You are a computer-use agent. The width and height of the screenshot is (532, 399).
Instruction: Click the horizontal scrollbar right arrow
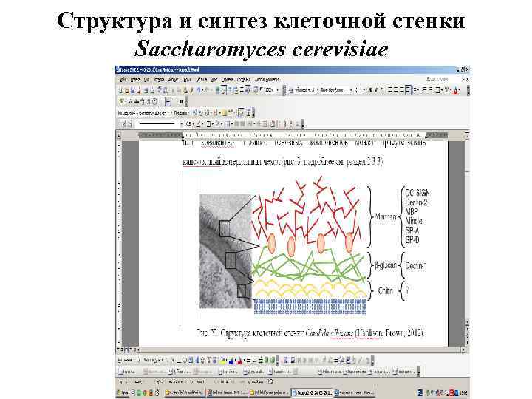(463, 349)
